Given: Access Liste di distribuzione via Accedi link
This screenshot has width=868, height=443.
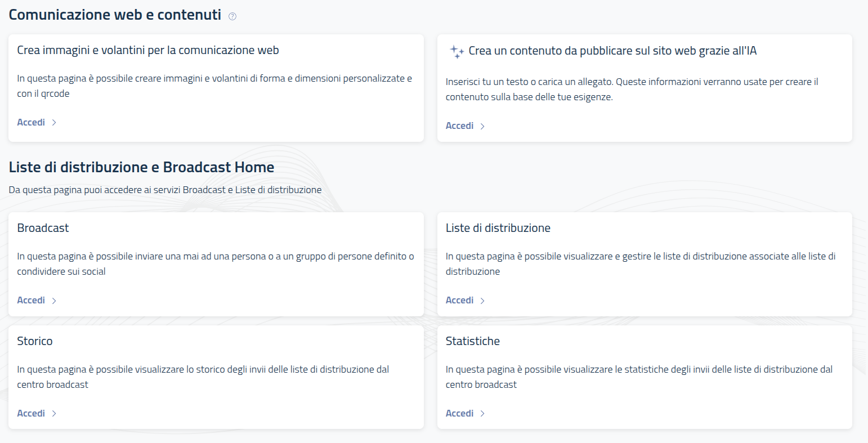Looking at the screenshot, I should tap(459, 300).
